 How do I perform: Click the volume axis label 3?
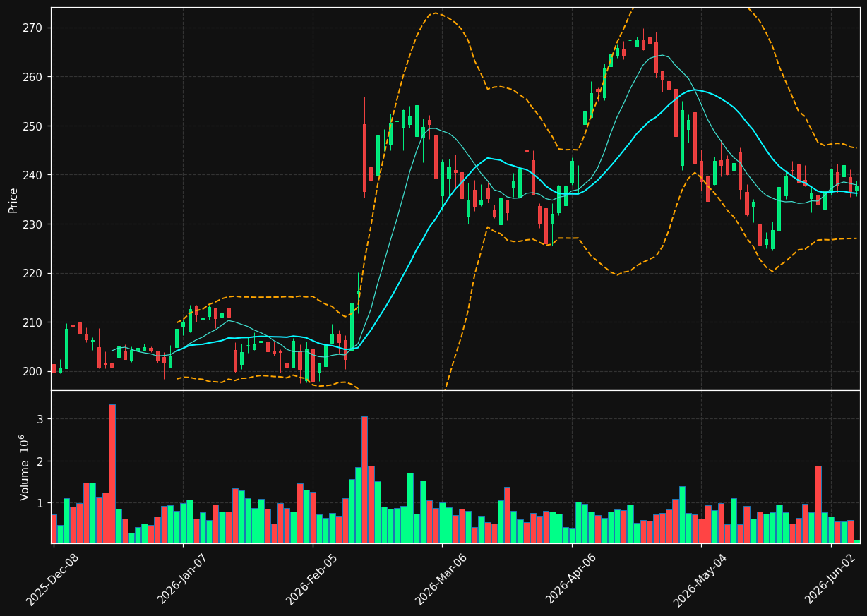[40, 419]
